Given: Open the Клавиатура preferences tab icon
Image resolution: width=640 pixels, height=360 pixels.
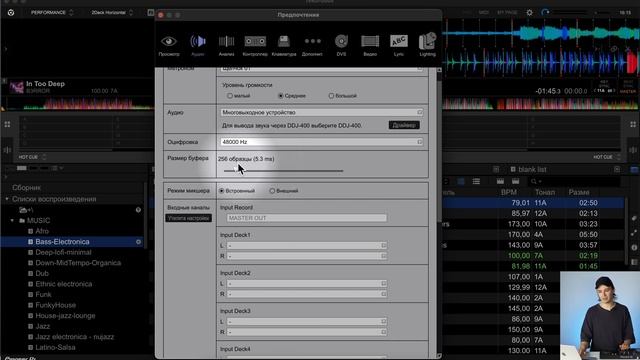Looking at the screenshot, I should [x=284, y=41].
